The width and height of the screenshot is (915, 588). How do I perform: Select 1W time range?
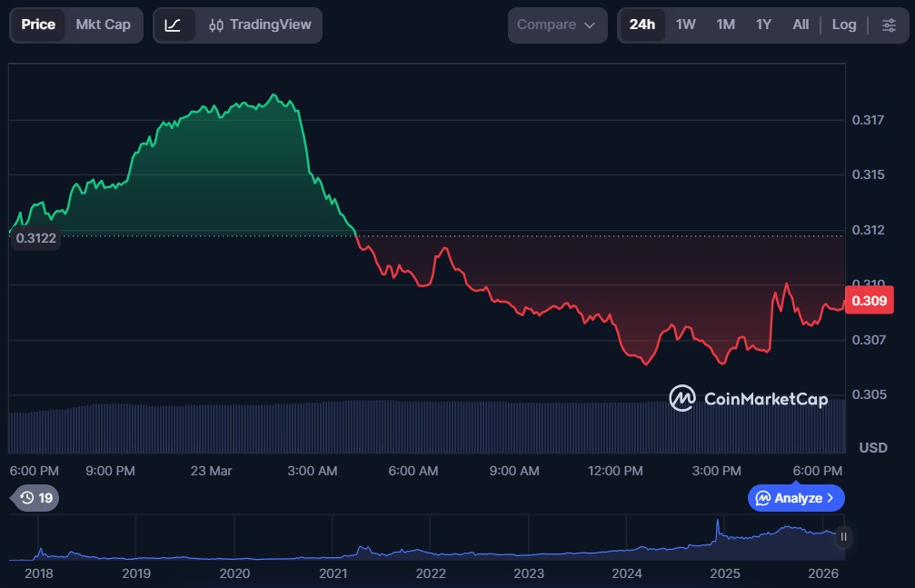686,25
